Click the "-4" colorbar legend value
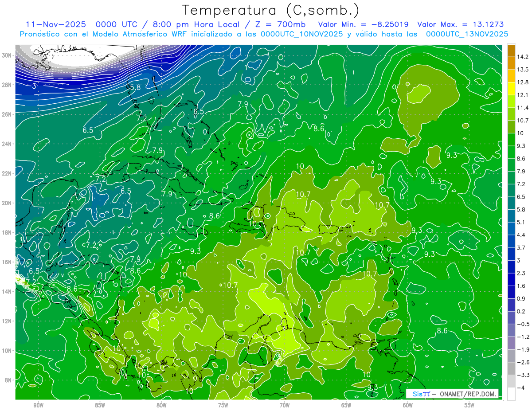This screenshot has width=532, height=411. [x=521, y=388]
